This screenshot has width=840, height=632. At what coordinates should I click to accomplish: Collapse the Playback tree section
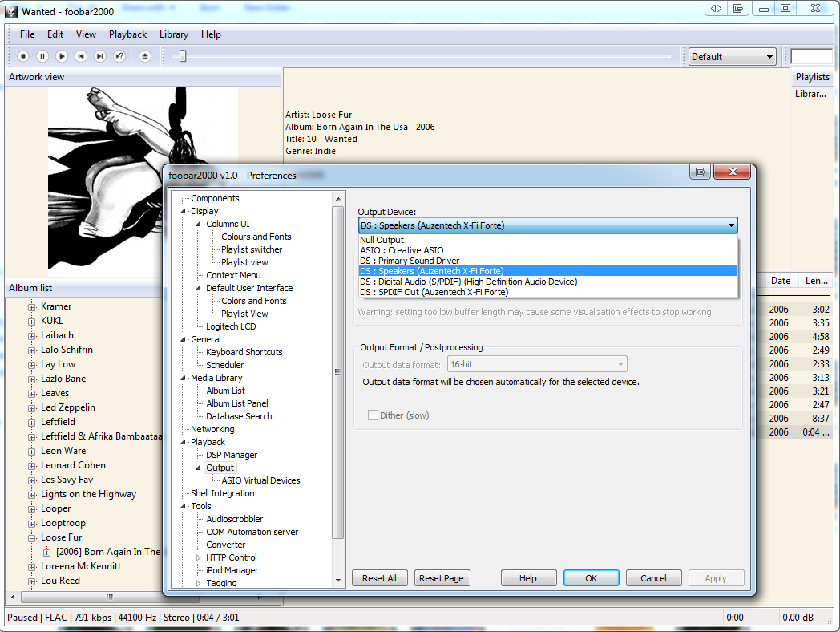(x=182, y=441)
